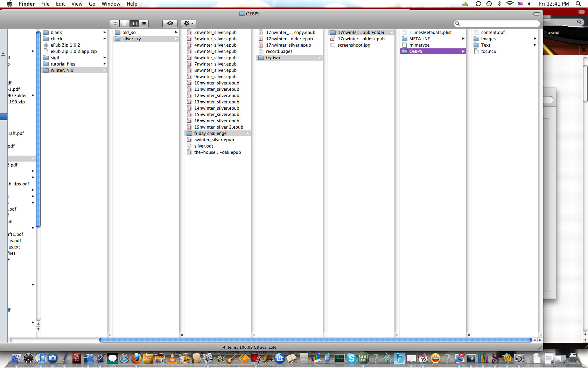Select the try two folder
This screenshot has width=588, height=368.
click(x=289, y=57)
